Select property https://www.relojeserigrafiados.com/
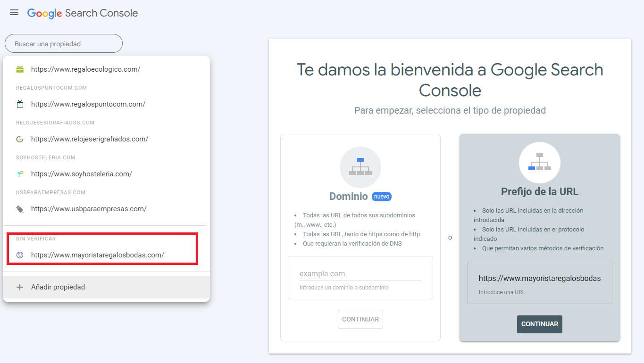 tap(106, 139)
